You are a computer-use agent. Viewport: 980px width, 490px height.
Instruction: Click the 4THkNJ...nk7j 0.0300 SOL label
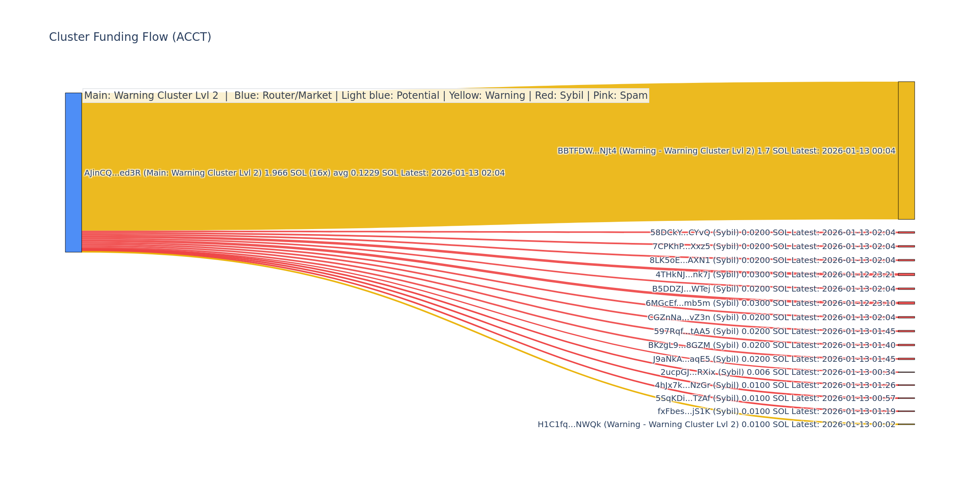(775, 275)
